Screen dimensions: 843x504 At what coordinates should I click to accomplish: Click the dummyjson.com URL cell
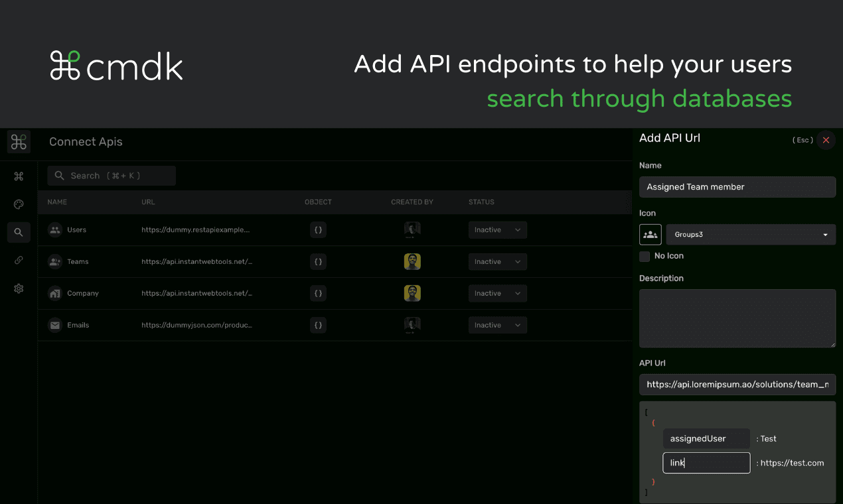pyautogui.click(x=196, y=325)
